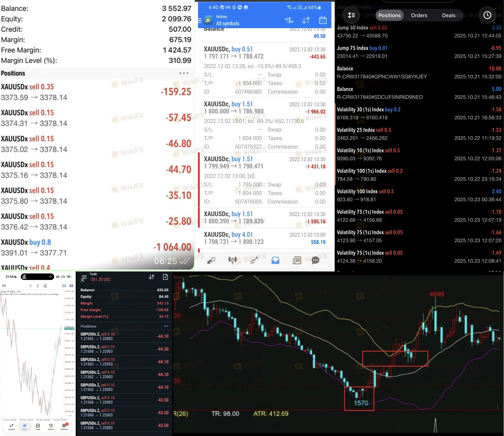Click the 17073.40 current price marker
Viewport: 504px width, 436px height.
coord(69,329)
